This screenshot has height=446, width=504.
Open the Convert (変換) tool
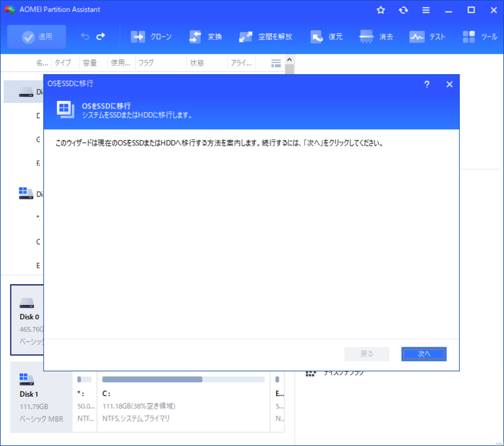206,37
